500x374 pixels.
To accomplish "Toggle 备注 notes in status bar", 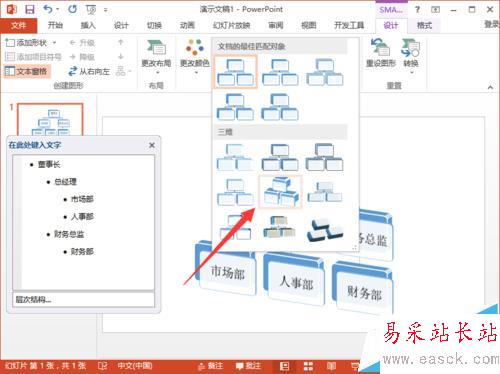I will coord(210,366).
